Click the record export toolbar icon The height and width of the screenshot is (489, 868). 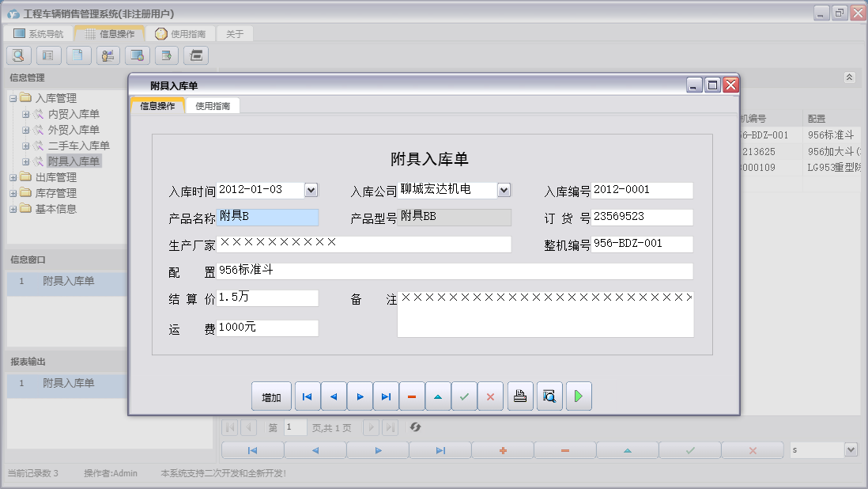coord(167,55)
